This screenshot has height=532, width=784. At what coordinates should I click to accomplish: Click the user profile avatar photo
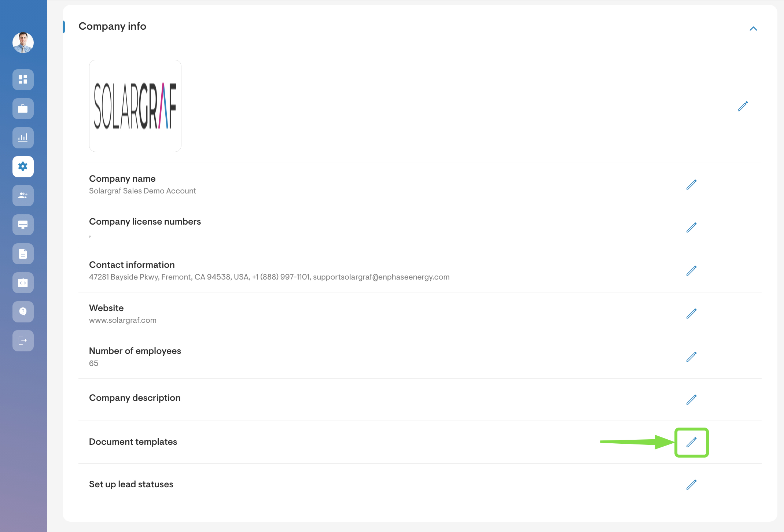click(23, 43)
